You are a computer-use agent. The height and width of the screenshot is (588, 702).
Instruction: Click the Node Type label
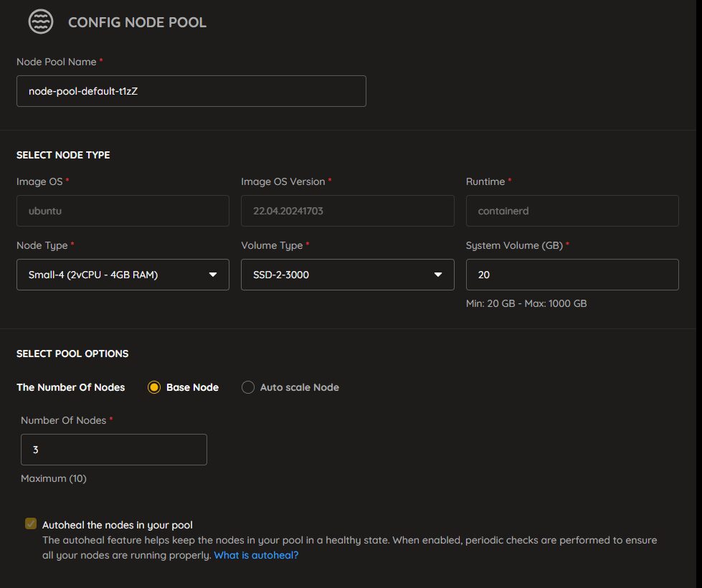(42, 245)
